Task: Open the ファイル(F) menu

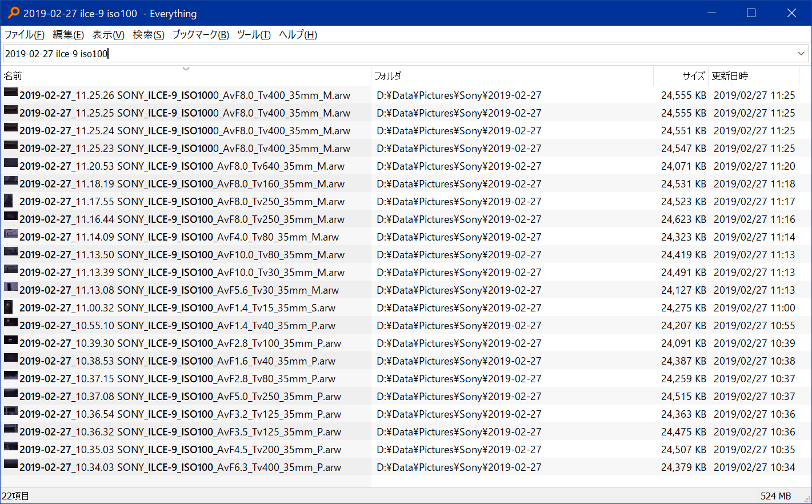Action: point(24,35)
